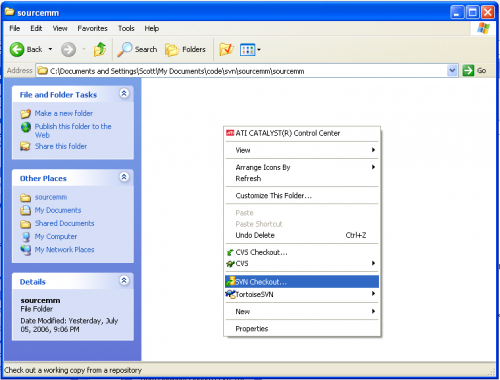
Task: Collapse the Other Places panel
Action: point(124,177)
